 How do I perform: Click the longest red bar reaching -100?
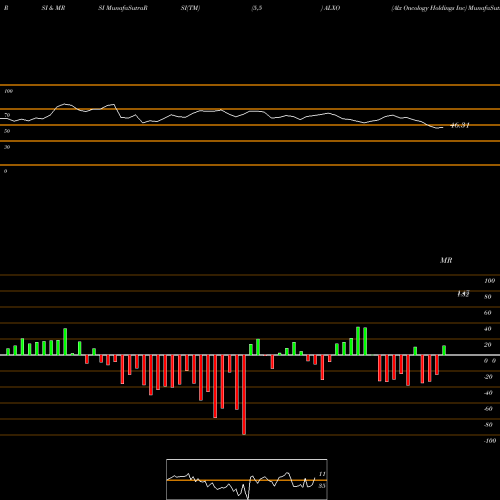pyautogui.click(x=244, y=395)
